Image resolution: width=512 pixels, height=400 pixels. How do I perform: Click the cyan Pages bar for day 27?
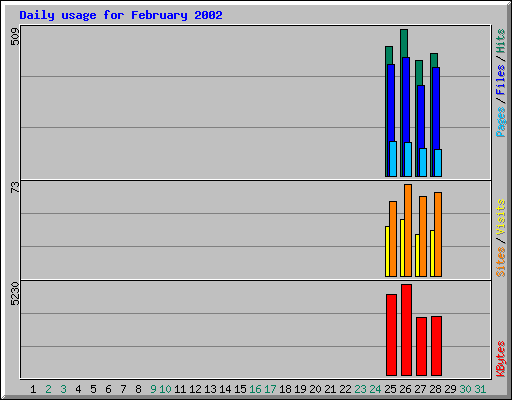coord(423,162)
